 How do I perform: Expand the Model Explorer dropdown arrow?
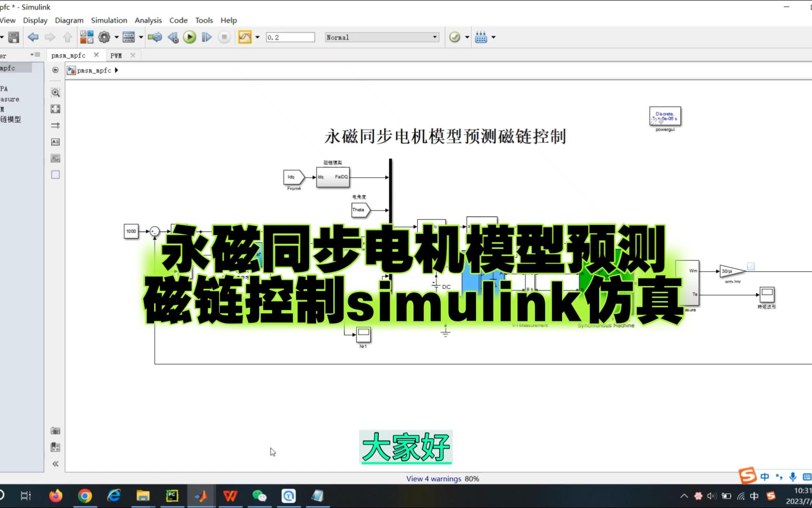pyautogui.click(x=141, y=37)
